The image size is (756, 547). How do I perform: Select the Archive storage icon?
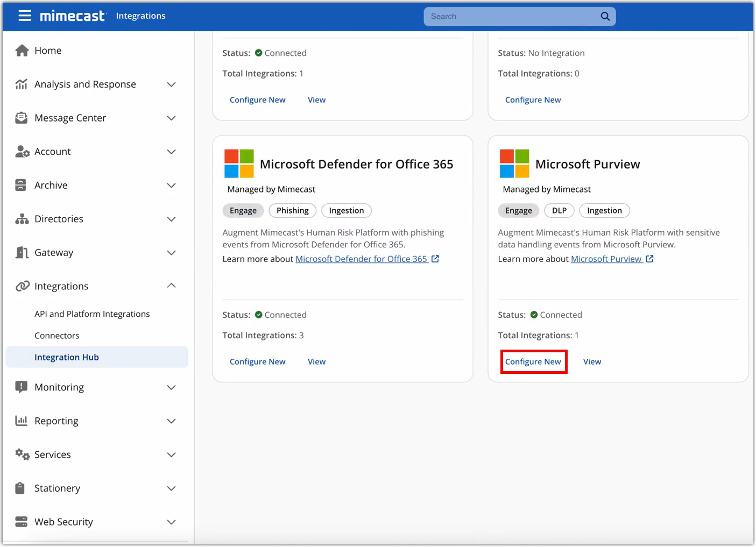tap(22, 185)
